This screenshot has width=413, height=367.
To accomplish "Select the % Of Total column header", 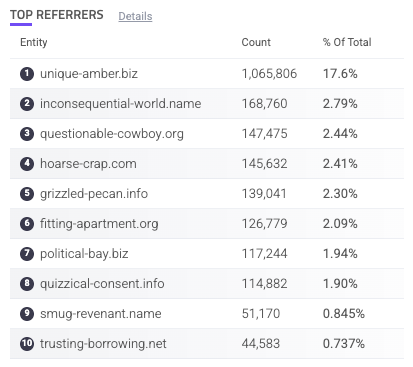I will (x=347, y=42).
